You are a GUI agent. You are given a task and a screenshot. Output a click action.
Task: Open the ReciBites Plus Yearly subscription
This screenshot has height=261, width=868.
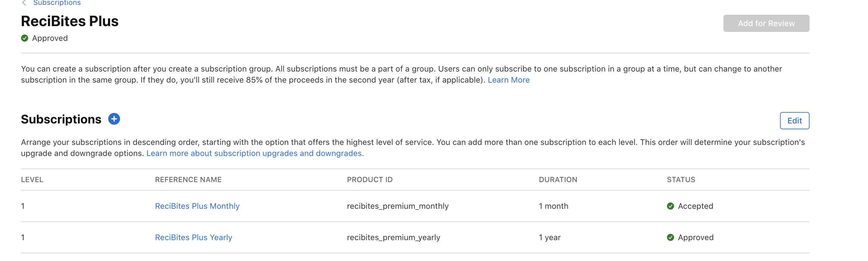pyautogui.click(x=193, y=237)
